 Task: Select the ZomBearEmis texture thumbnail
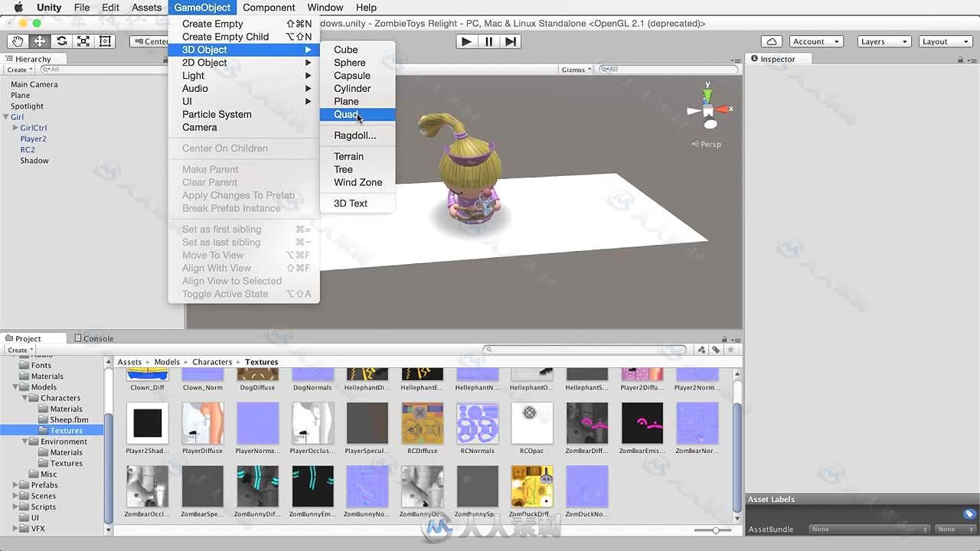point(642,423)
